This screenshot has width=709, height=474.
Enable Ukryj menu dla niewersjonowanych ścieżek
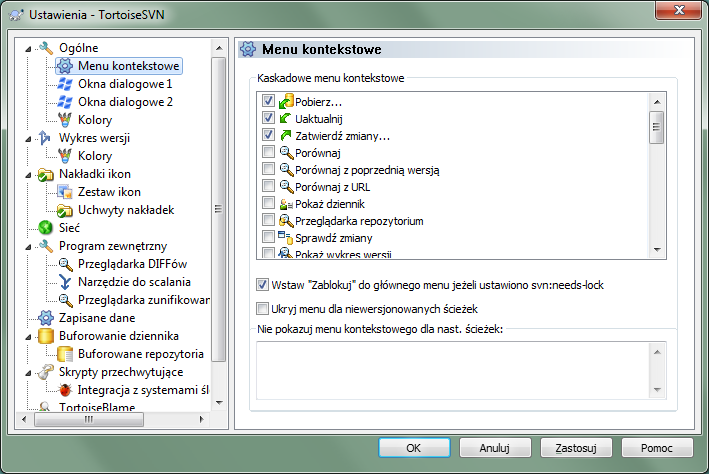coord(262,308)
